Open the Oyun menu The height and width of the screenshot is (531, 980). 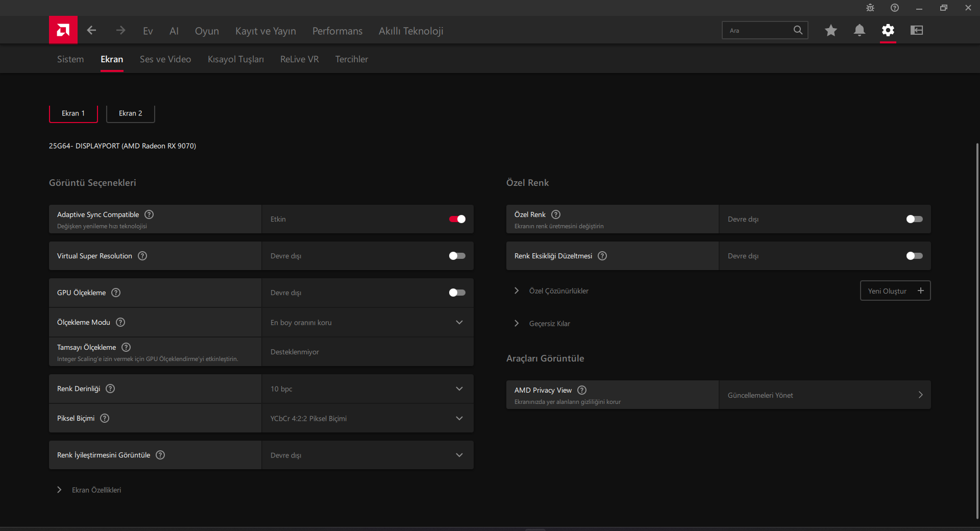(x=207, y=31)
